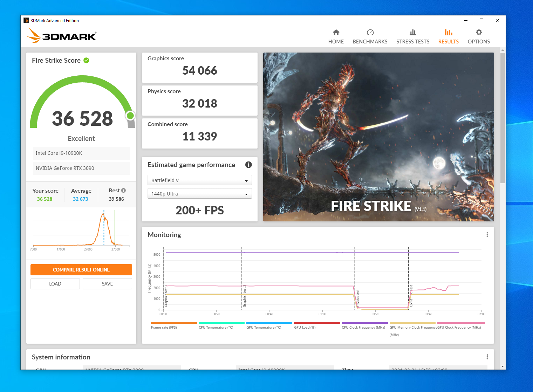
Task: Click the vertical scrollbar thumb
Action: [x=503, y=118]
